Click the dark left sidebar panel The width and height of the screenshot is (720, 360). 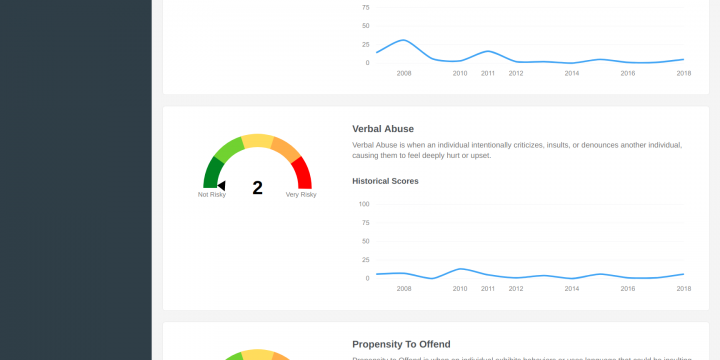click(76, 180)
